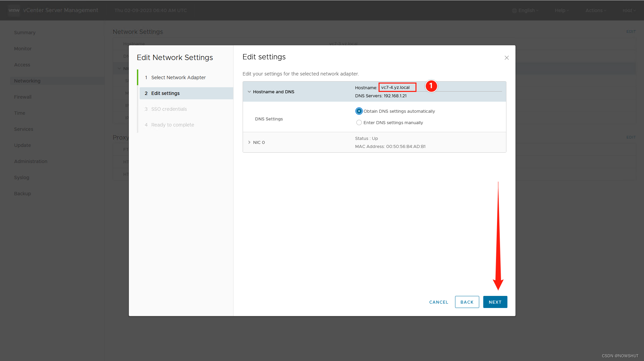The width and height of the screenshot is (644, 361).
Task: Click the MAC Address 00:50:56:B4:AD:B1 text
Action: click(x=390, y=147)
